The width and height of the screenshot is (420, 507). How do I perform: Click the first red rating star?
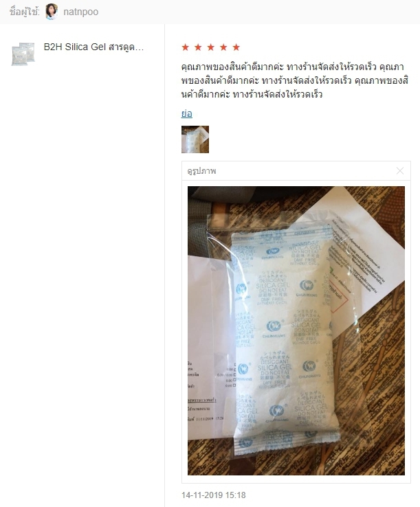click(x=186, y=47)
